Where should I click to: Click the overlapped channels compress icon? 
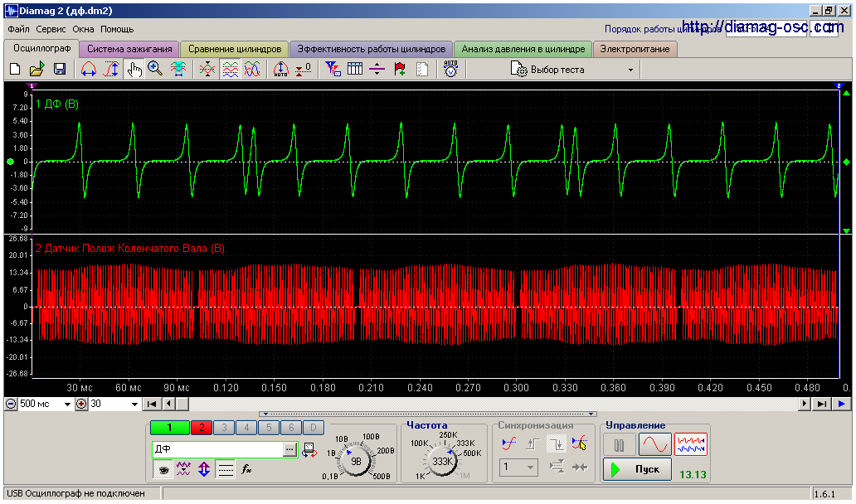click(x=207, y=70)
